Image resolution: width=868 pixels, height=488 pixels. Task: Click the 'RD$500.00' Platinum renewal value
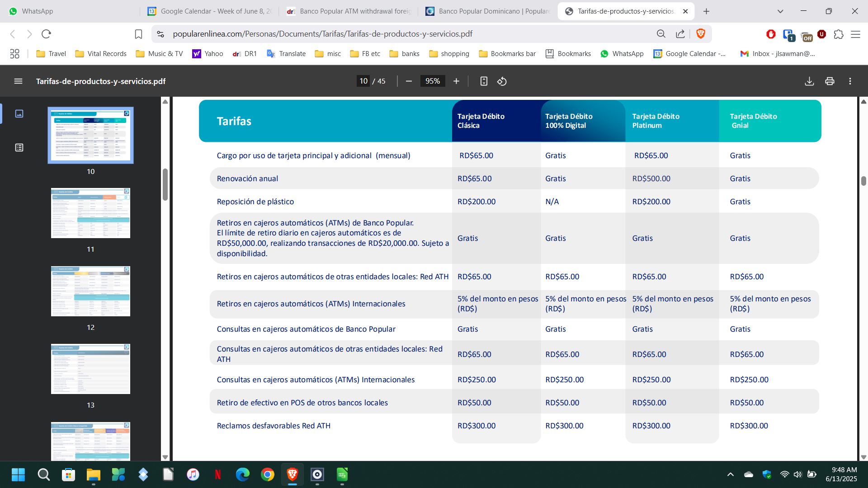pos(651,178)
